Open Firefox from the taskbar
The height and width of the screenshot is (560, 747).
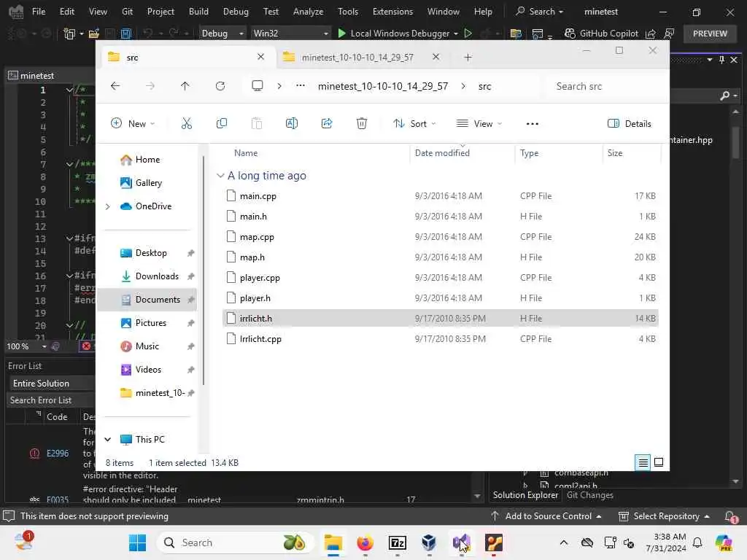coord(365,542)
